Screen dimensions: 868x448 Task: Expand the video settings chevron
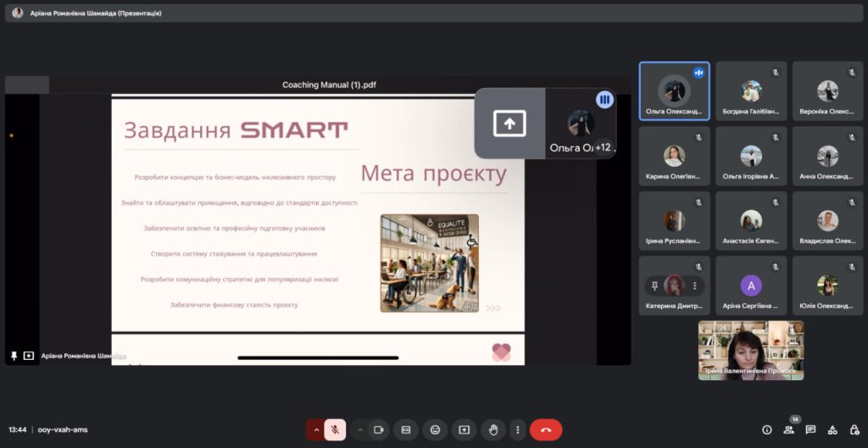click(360, 429)
